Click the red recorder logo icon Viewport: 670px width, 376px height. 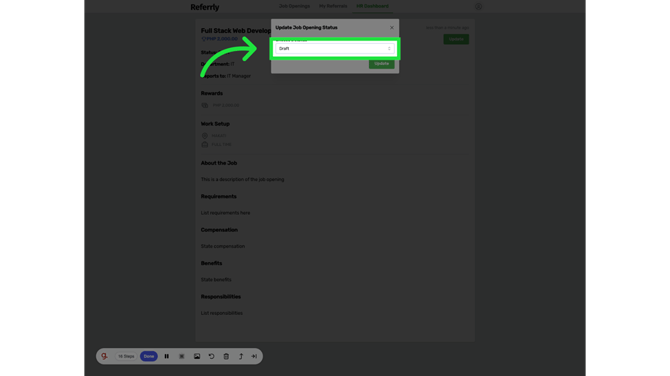(104, 356)
